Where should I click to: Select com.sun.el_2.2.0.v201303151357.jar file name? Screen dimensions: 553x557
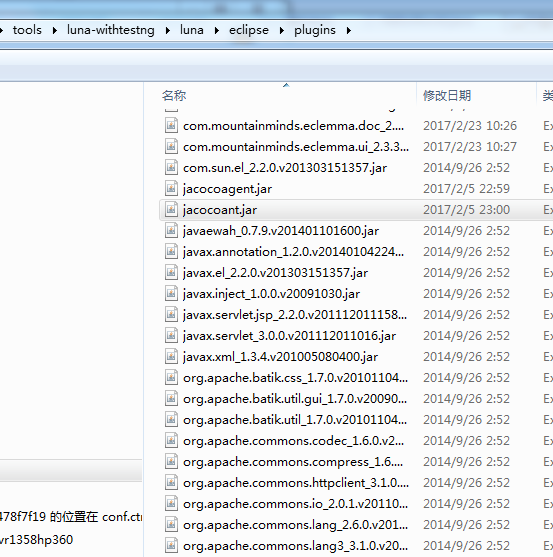[x=285, y=168]
